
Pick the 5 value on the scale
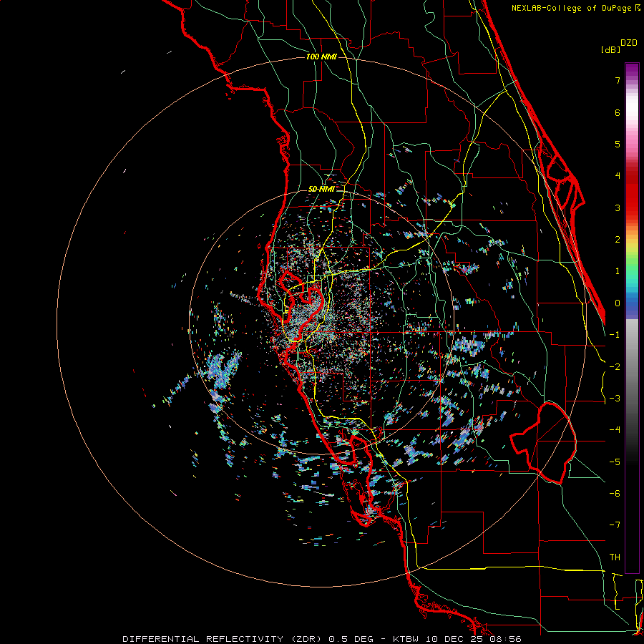pos(618,144)
